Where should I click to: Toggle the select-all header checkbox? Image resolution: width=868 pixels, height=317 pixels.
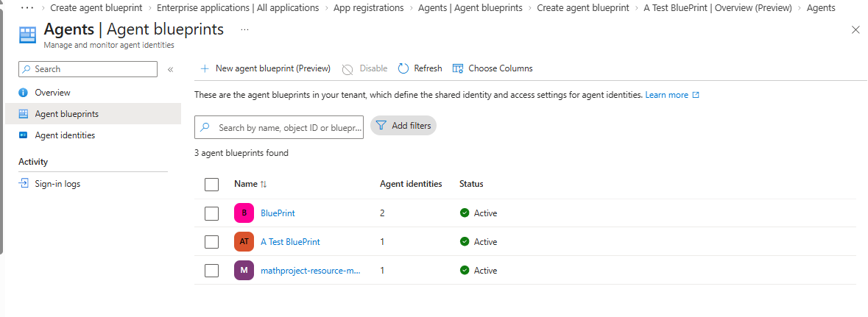(211, 184)
